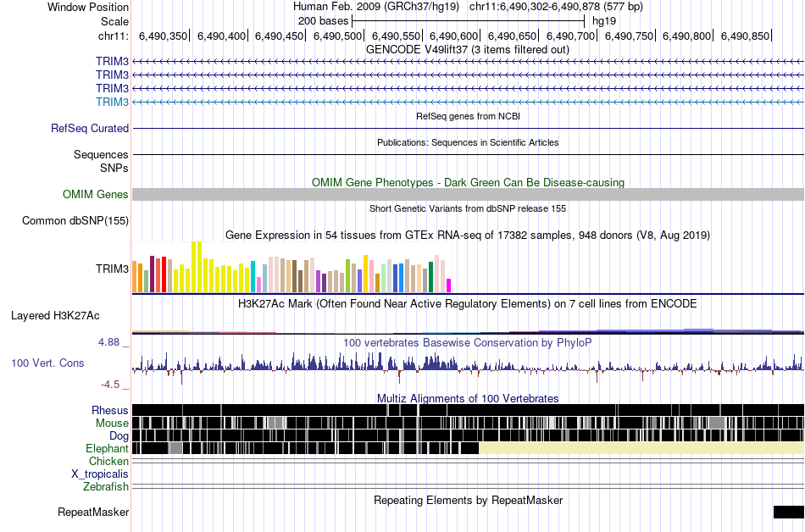Click the Rhesus alignment label

(x=110, y=410)
